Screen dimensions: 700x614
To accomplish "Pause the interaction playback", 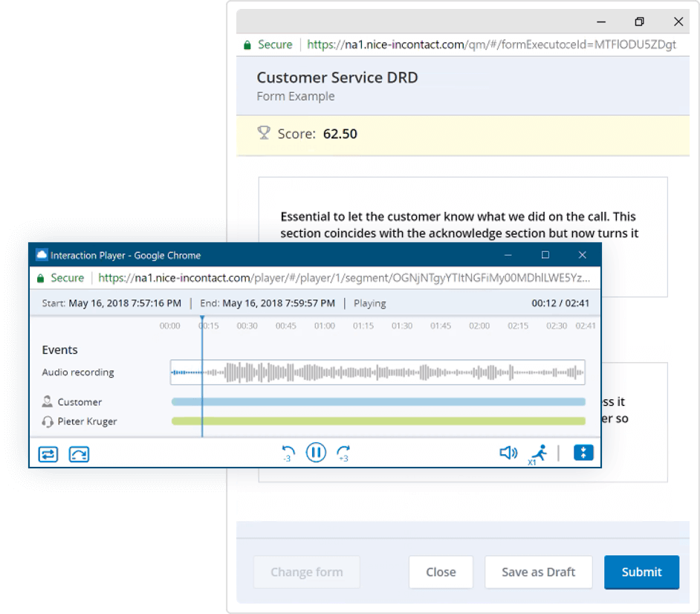I will tap(316, 452).
